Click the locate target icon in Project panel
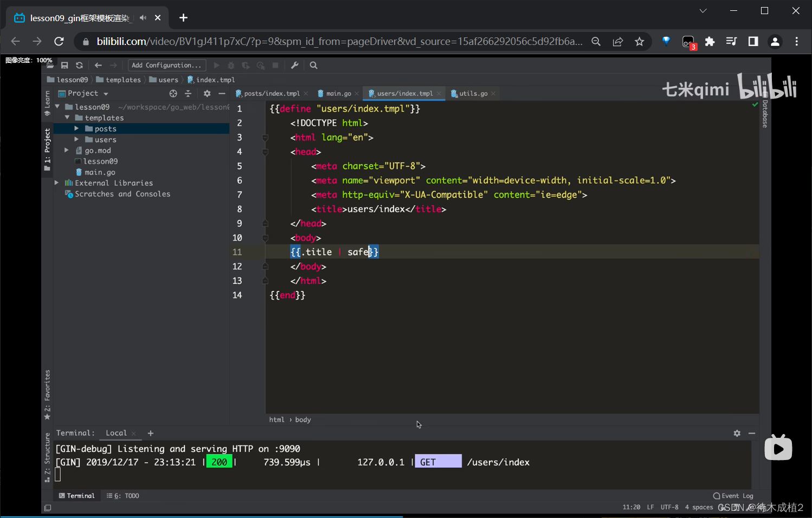Viewport: 812px width, 518px height. [x=173, y=94]
